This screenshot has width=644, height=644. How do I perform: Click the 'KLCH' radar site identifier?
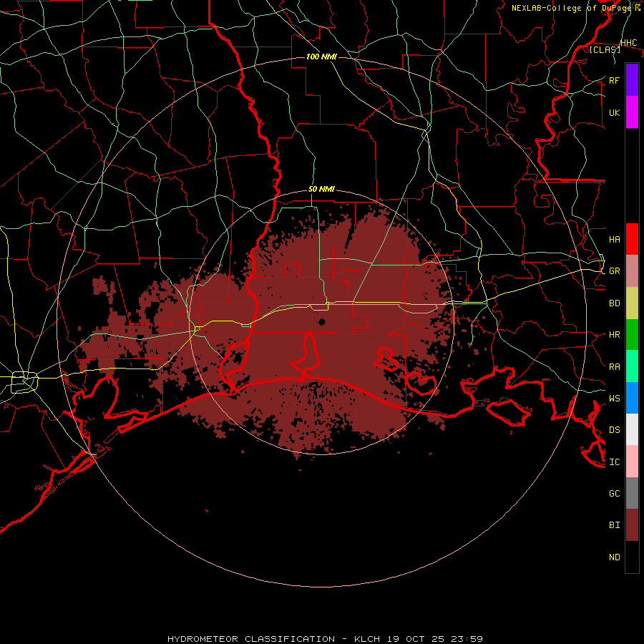pos(366,639)
